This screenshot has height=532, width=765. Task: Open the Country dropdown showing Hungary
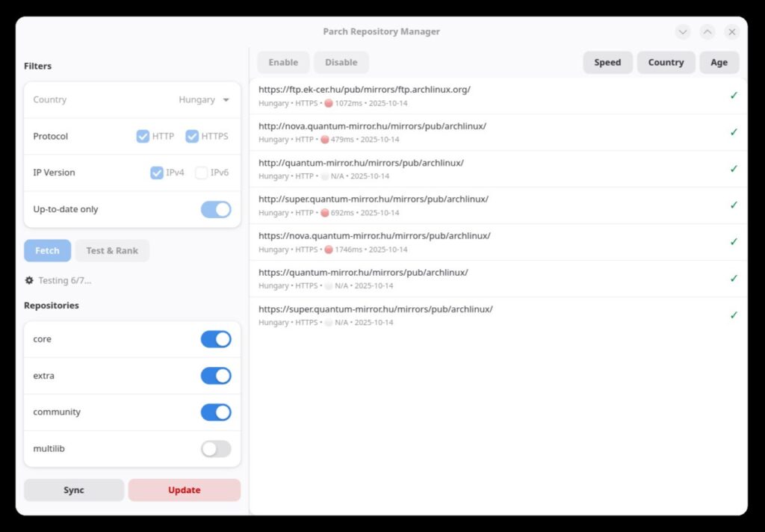point(204,99)
